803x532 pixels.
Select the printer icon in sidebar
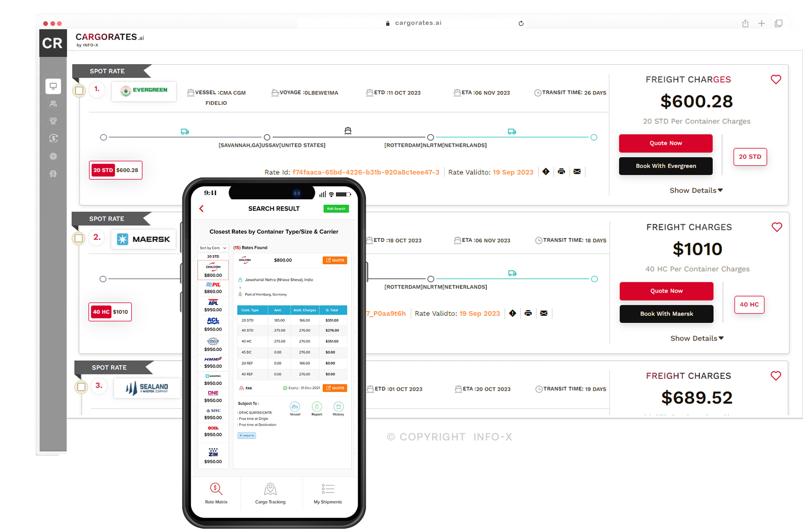click(x=52, y=121)
